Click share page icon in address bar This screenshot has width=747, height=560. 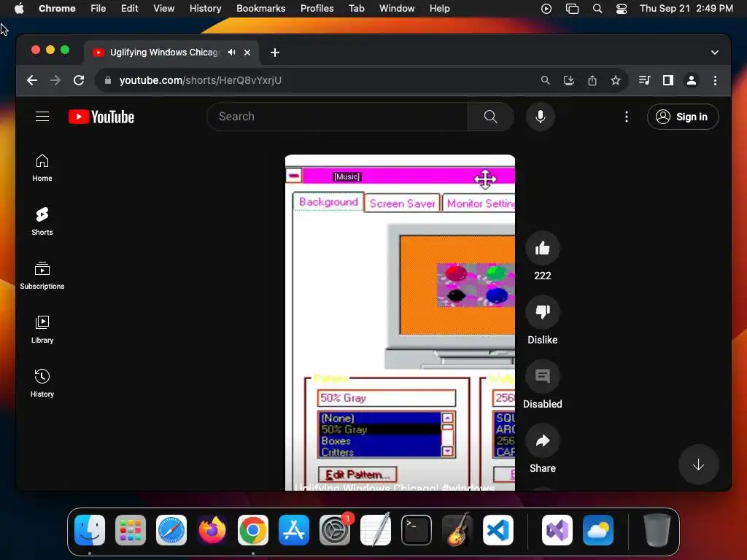[x=592, y=80]
